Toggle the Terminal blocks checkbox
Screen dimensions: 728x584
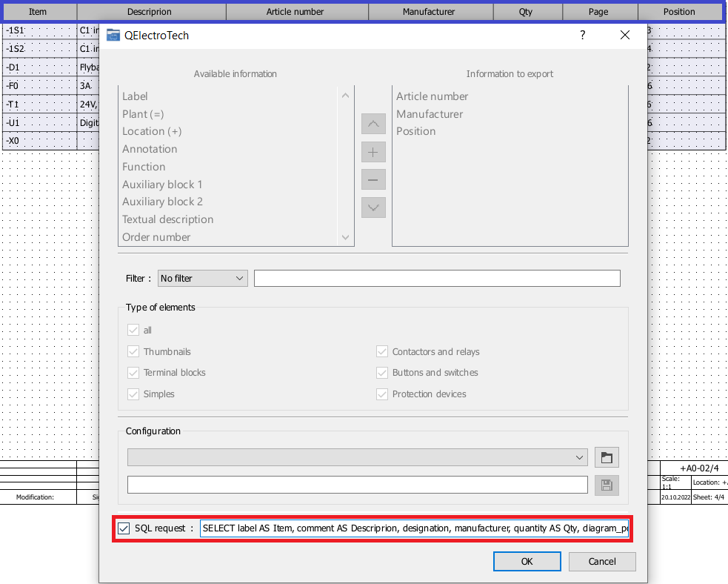coord(133,373)
